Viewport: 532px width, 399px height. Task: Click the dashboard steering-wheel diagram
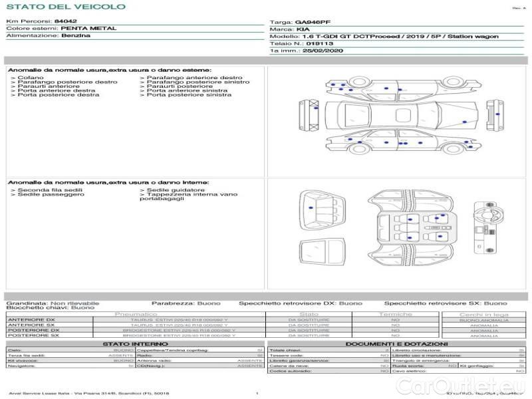pos(489,227)
